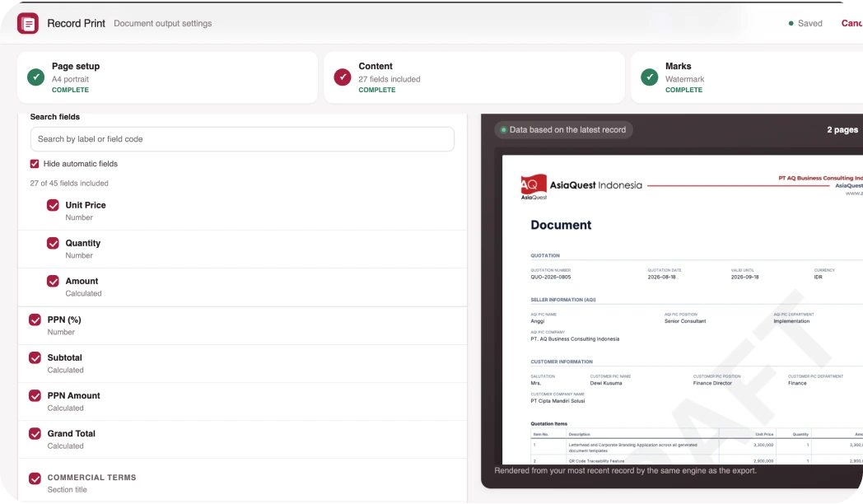This screenshot has height=504, width=863.
Task: Click the Search by label or field code box
Action: pos(242,139)
